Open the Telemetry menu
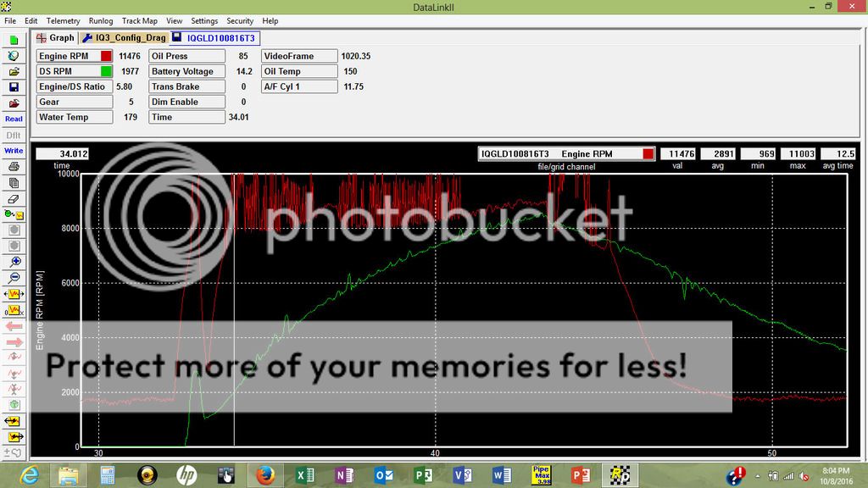 click(63, 20)
